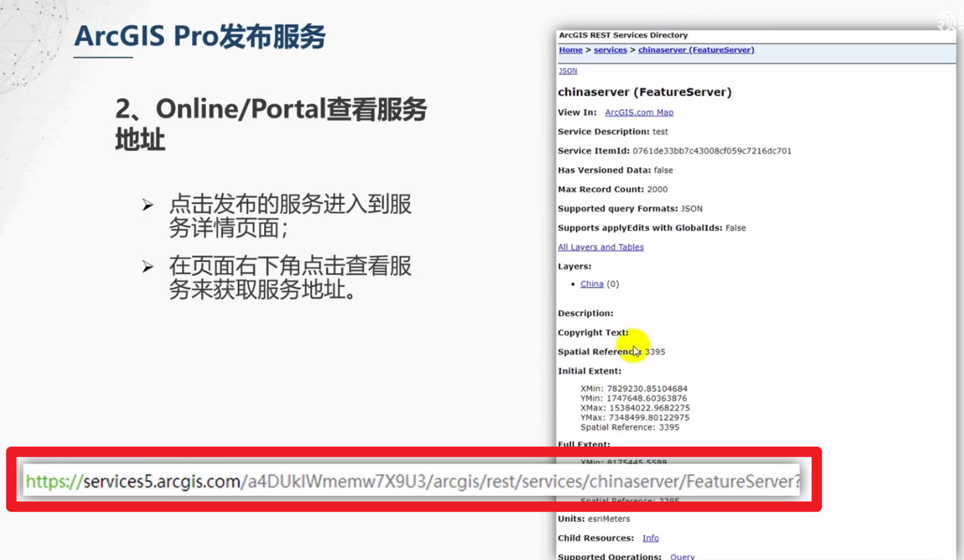
Task: Open the Home breadcrumb link
Action: click(x=571, y=50)
